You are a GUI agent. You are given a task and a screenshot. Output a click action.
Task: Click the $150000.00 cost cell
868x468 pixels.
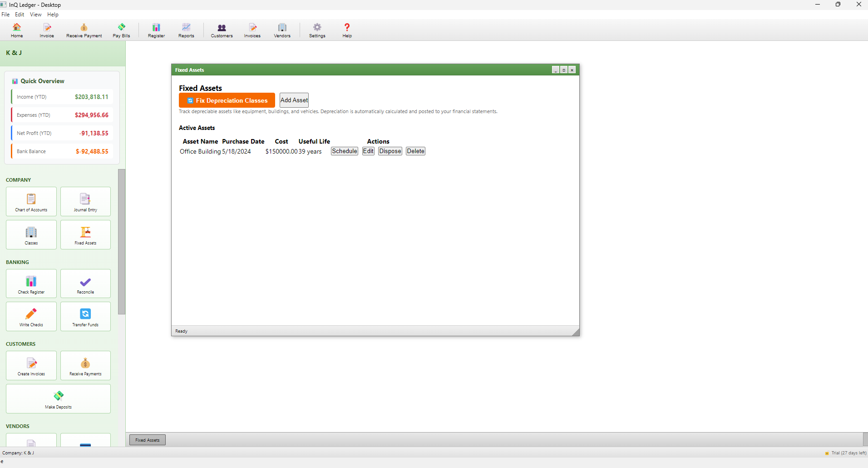tap(281, 151)
